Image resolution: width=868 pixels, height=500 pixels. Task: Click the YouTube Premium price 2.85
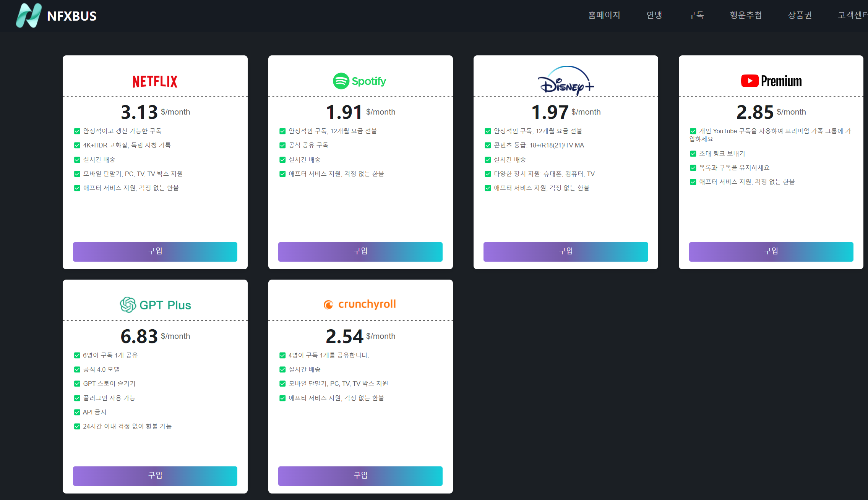[755, 112]
